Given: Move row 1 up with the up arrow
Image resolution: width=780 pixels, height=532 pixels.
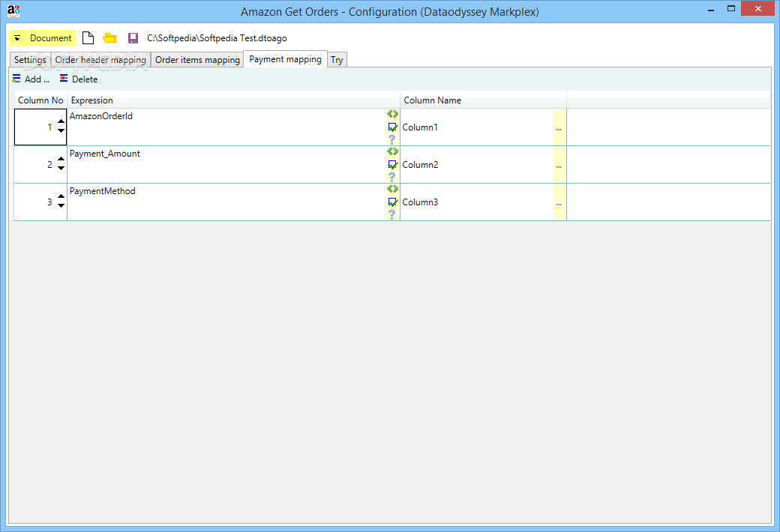Looking at the screenshot, I should 61,121.
